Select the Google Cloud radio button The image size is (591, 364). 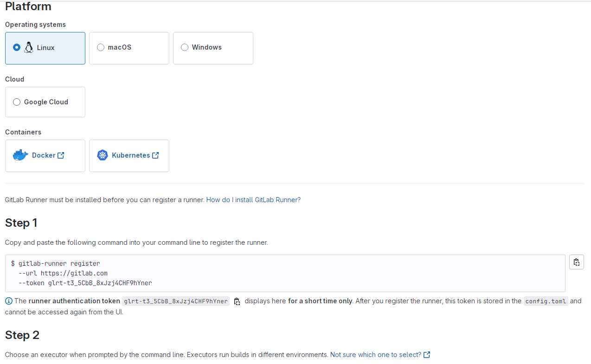point(17,102)
